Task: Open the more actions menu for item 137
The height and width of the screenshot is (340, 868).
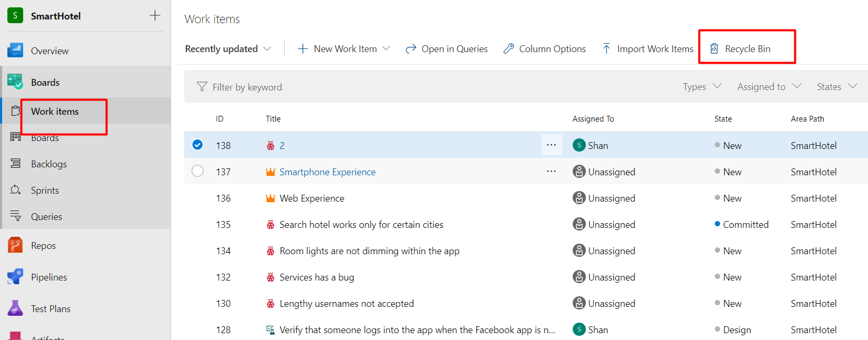Action: [x=551, y=171]
